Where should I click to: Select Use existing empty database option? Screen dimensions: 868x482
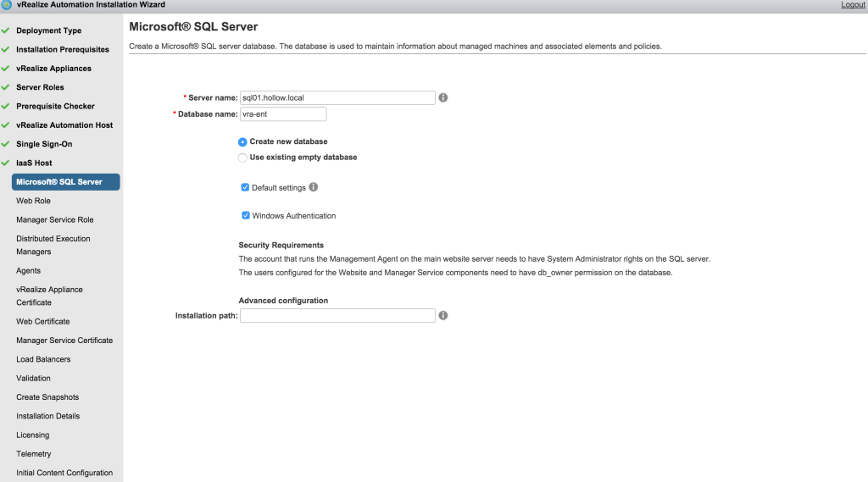[243, 158]
